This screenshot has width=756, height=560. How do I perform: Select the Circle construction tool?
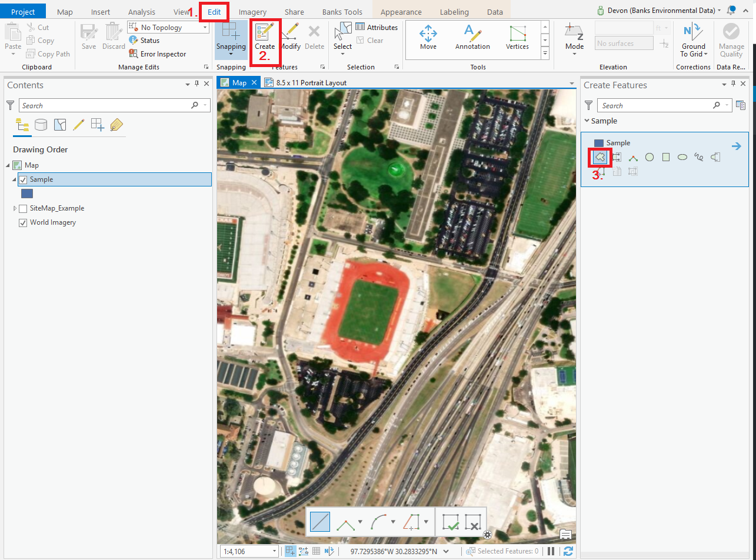coord(650,157)
